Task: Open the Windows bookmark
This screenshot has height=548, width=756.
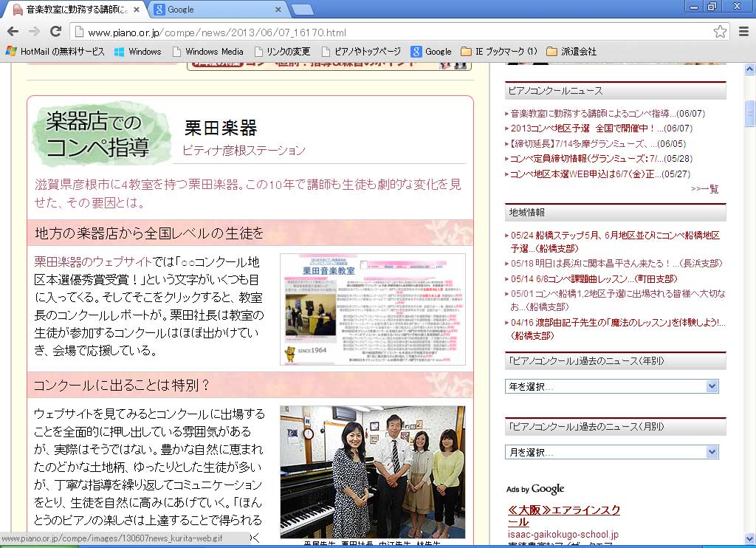Action: click(x=138, y=52)
